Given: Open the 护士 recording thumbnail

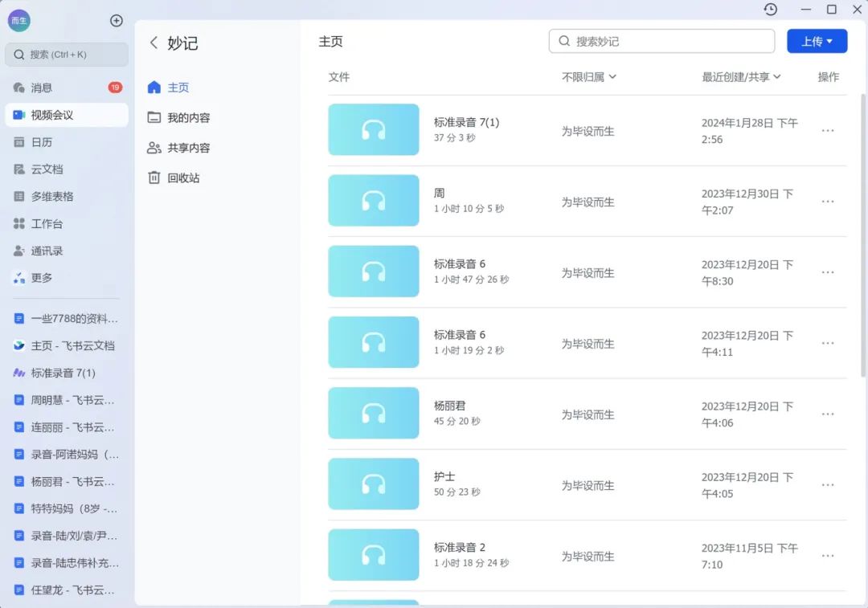Looking at the screenshot, I should click(x=374, y=484).
